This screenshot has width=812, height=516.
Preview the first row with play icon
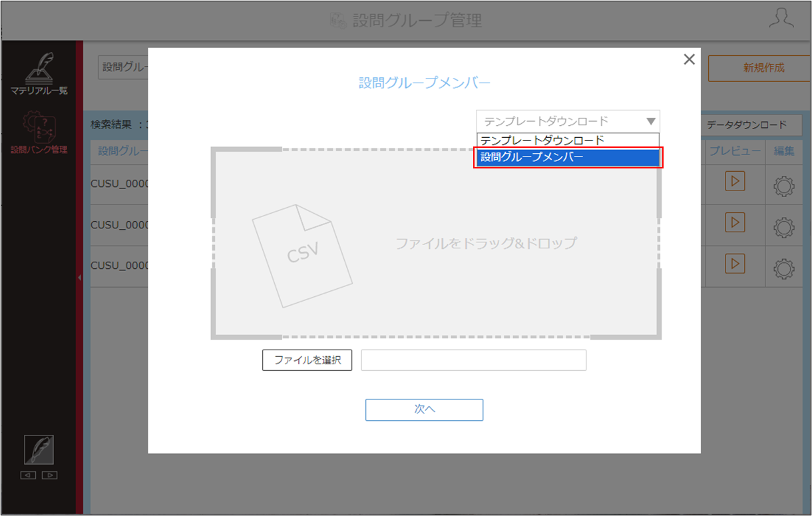(735, 181)
